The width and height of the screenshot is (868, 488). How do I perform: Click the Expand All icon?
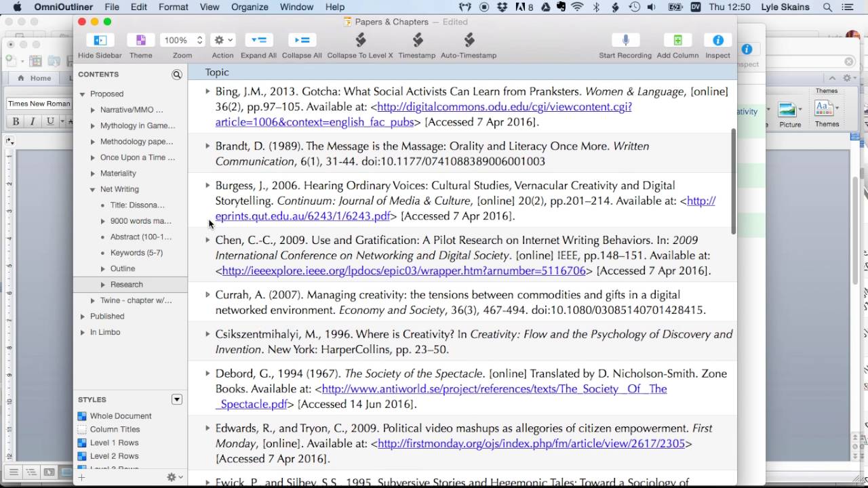point(258,40)
